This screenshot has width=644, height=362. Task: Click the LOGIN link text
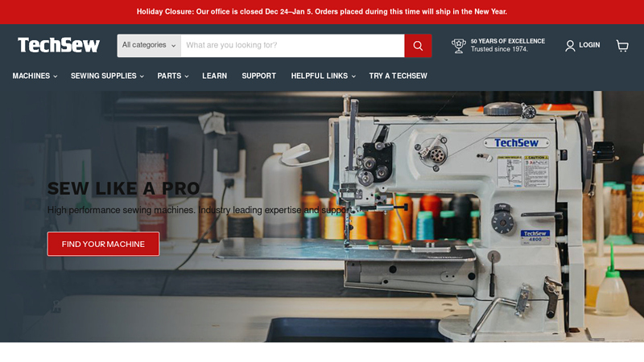[589, 45]
